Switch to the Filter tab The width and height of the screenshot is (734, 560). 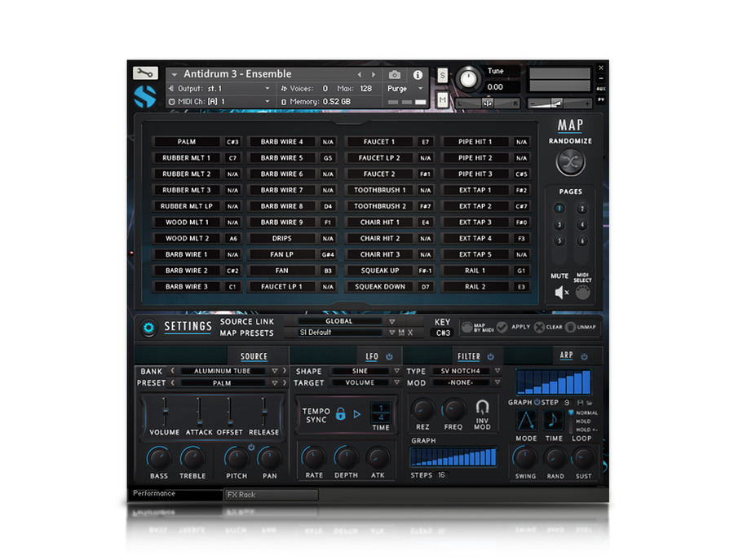(x=469, y=356)
